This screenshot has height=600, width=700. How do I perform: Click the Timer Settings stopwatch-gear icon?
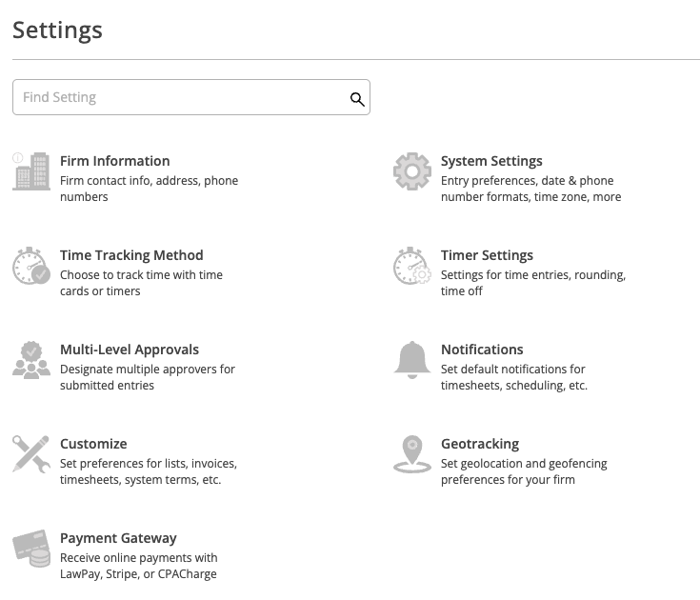click(412, 266)
